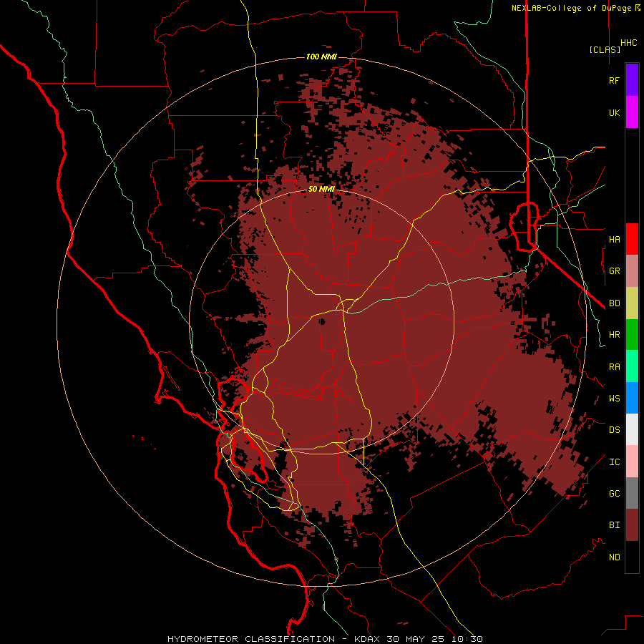Click the 'HA' legend label
644x644 pixels.
pyautogui.click(x=615, y=240)
